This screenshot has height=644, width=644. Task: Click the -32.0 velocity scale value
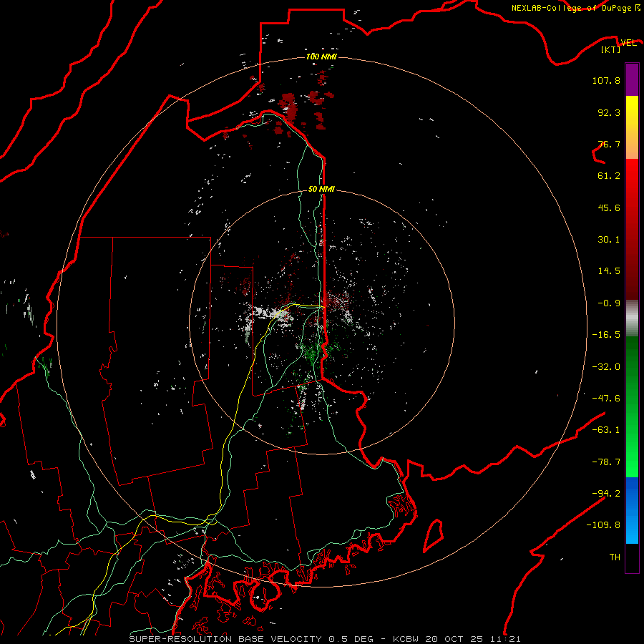click(x=606, y=367)
